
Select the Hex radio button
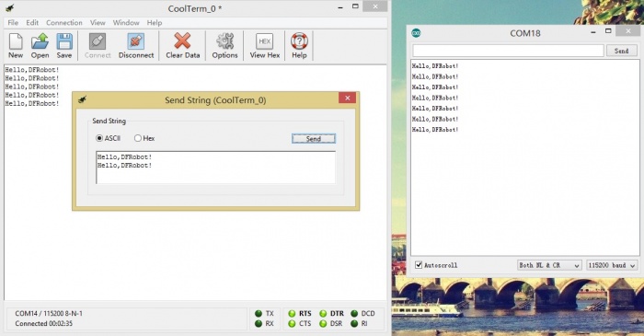coord(138,138)
